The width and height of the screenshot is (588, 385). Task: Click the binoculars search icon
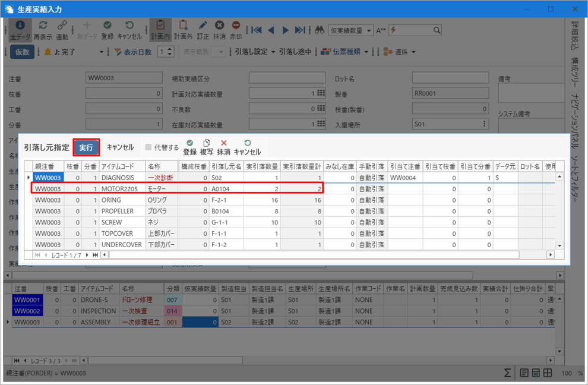pyautogui.click(x=319, y=30)
